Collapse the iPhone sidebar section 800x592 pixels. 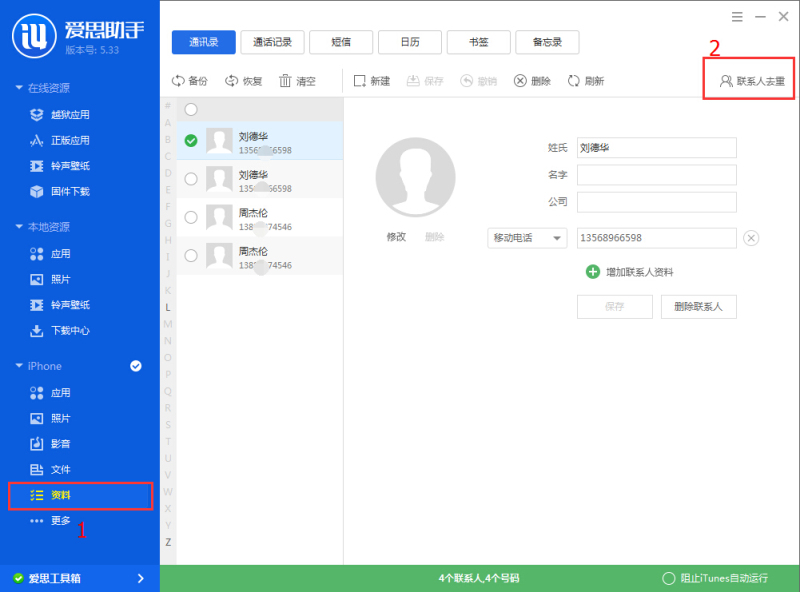click(42, 366)
